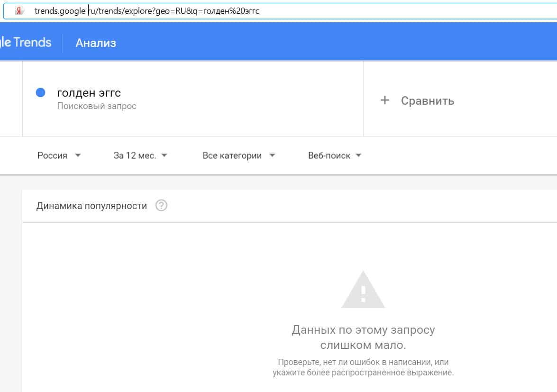
Task: Open help icon beside Динамика популярности
Action: click(161, 205)
